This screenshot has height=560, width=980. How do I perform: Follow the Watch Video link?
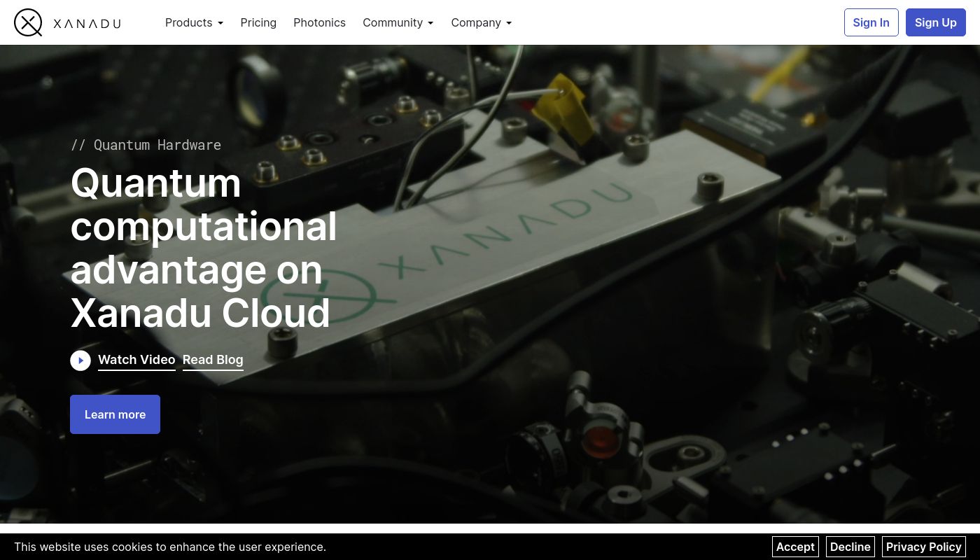click(x=136, y=360)
